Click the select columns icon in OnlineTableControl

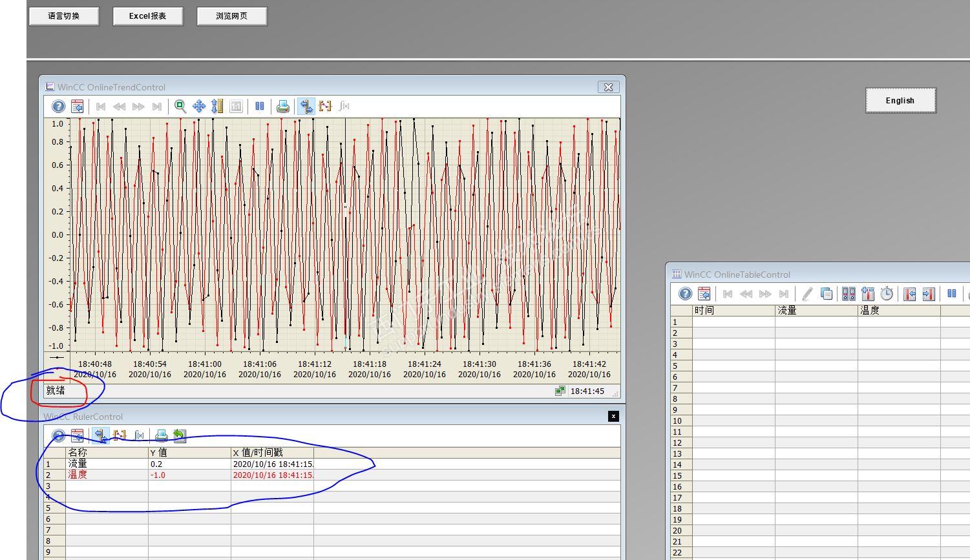click(x=867, y=294)
